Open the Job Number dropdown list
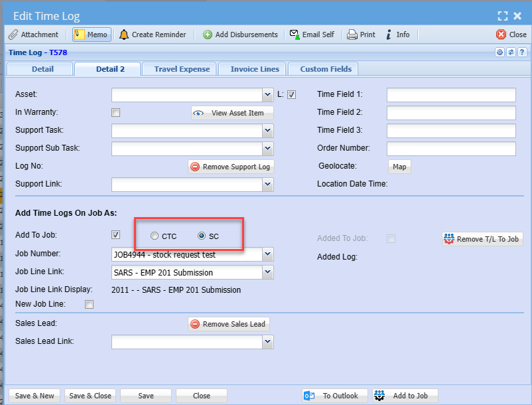Image resolution: width=532 pixels, height=405 pixels. (267, 254)
